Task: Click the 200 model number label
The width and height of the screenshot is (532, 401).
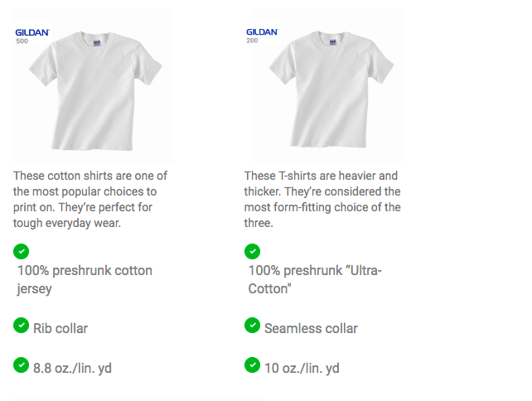Action: point(252,41)
